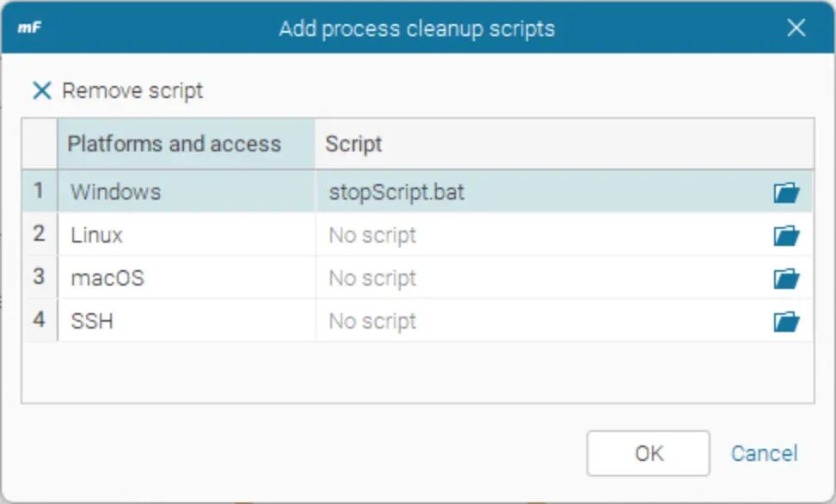Click the SSH 'No script' cell
This screenshot has height=504, width=836.
coord(372,321)
